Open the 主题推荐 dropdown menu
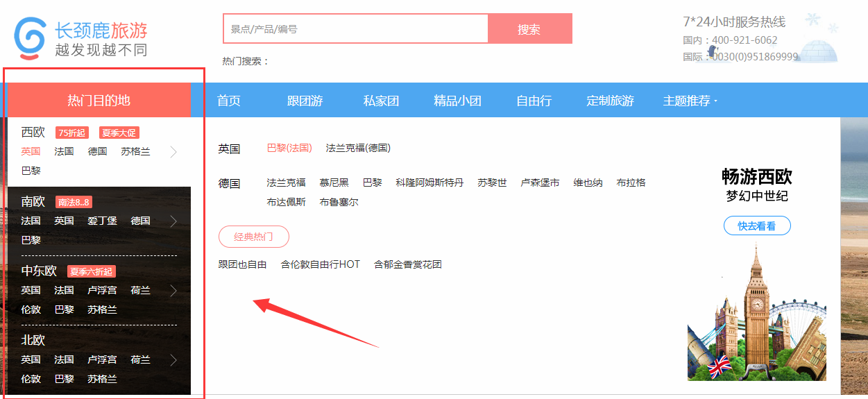Screen dimensions: 868x399 coord(690,101)
